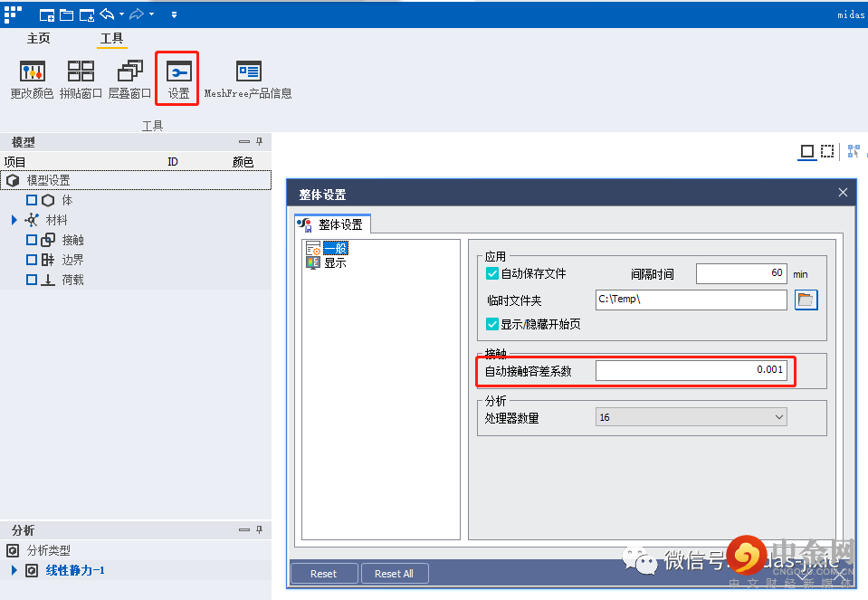Select the 模型设置 tree row

coord(136,180)
